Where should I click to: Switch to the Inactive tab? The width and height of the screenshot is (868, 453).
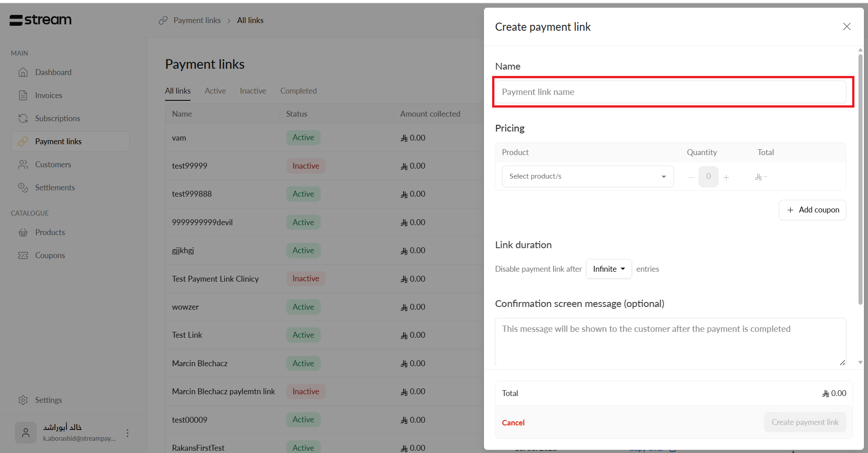click(x=253, y=91)
